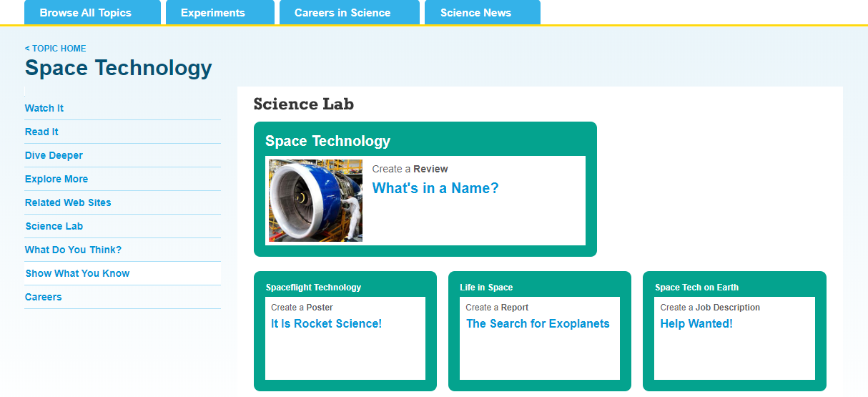Open What's in a Name? review
The width and height of the screenshot is (868, 397).
pyautogui.click(x=435, y=188)
